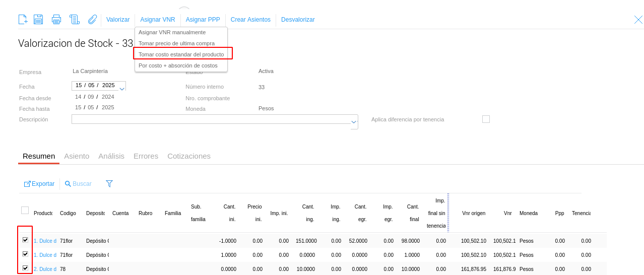Viewport: 644px width, 275px height.
Task: Click the print icon
Action: click(x=56, y=20)
